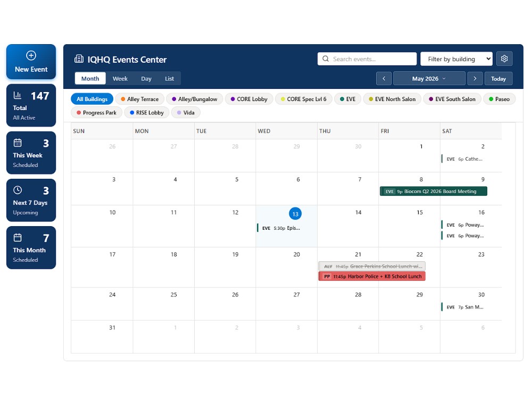Open the Biocom Q2 2026 Board Meeting event
The width and height of the screenshot is (532, 399).
point(433,192)
